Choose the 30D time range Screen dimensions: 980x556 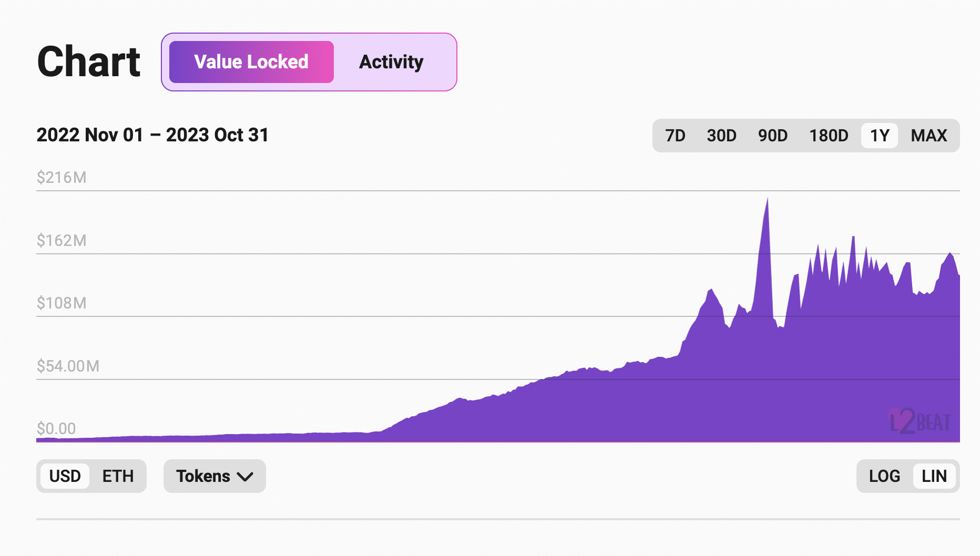click(721, 136)
